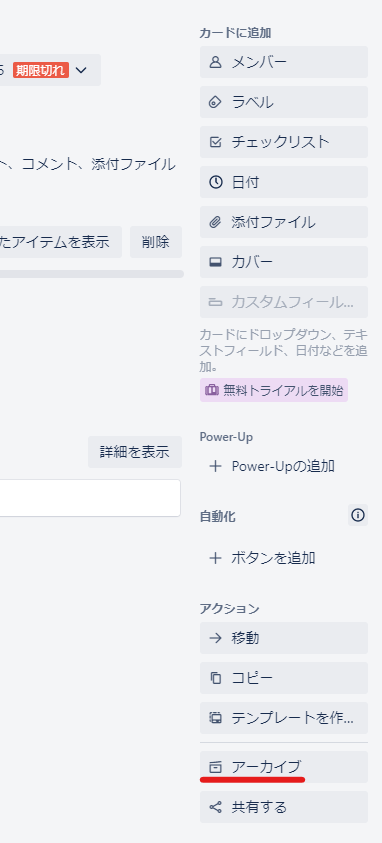382x843 pixels.
Task: Expand the 期限切れ due date dropdown chevron
Action: pos(81,70)
